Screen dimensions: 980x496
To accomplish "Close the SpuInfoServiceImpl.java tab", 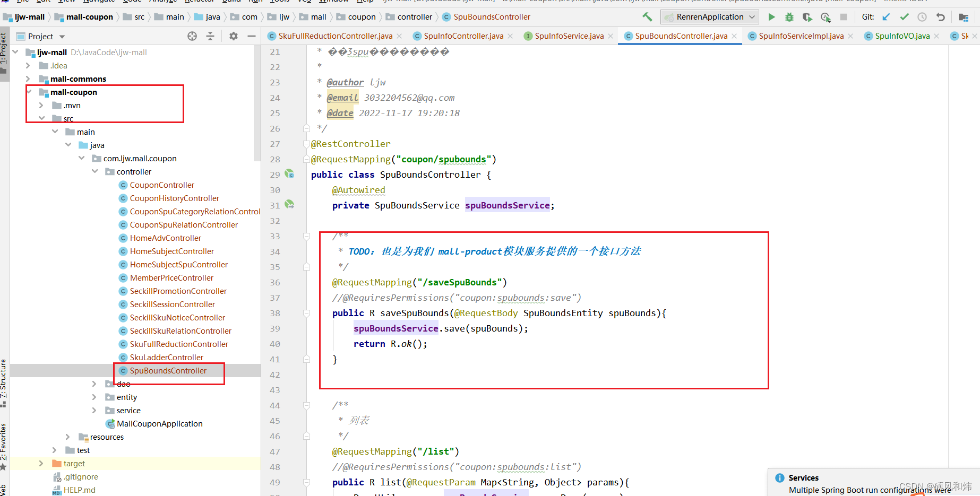I will point(850,36).
